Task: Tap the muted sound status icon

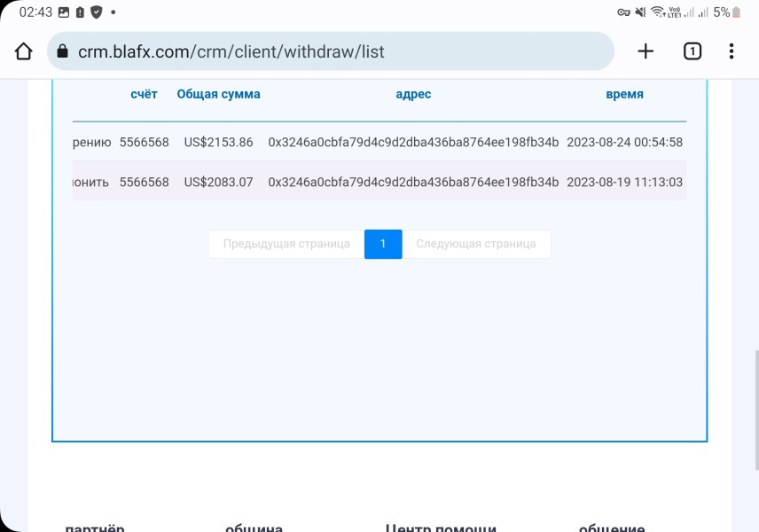Action: click(x=640, y=12)
